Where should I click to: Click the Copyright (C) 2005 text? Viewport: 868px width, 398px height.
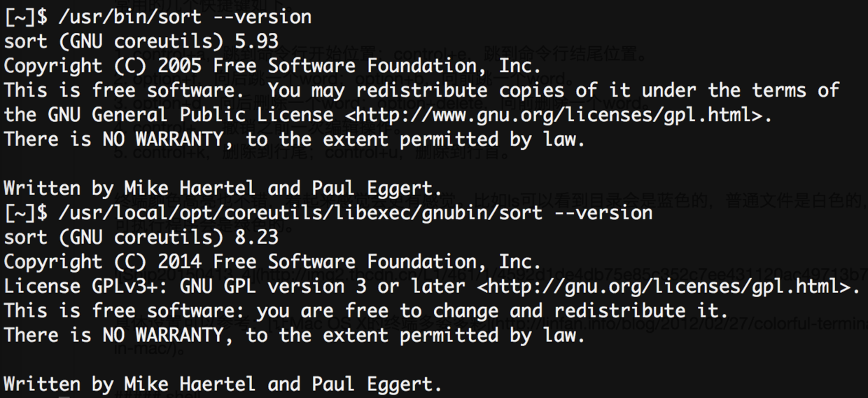(103, 65)
